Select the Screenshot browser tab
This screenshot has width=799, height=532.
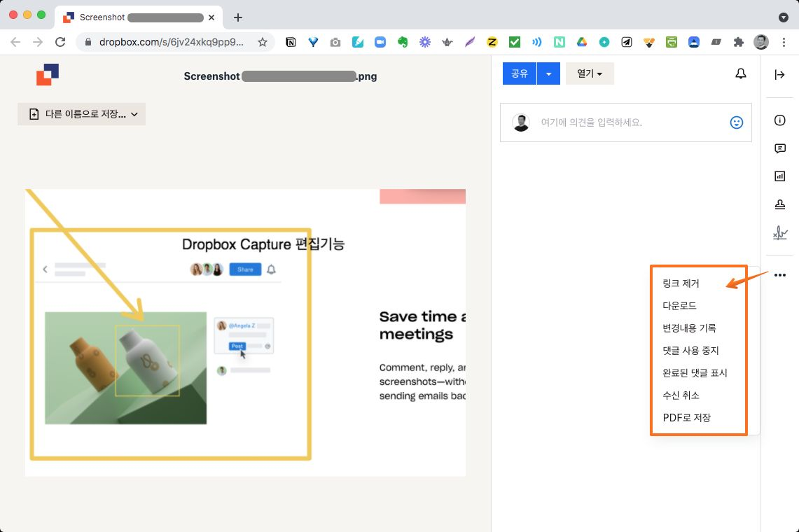point(139,17)
